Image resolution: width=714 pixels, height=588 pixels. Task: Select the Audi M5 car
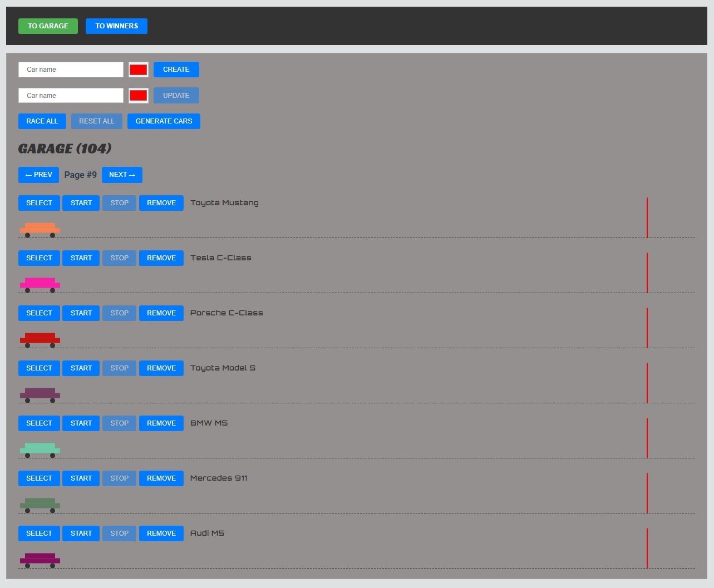(39, 533)
